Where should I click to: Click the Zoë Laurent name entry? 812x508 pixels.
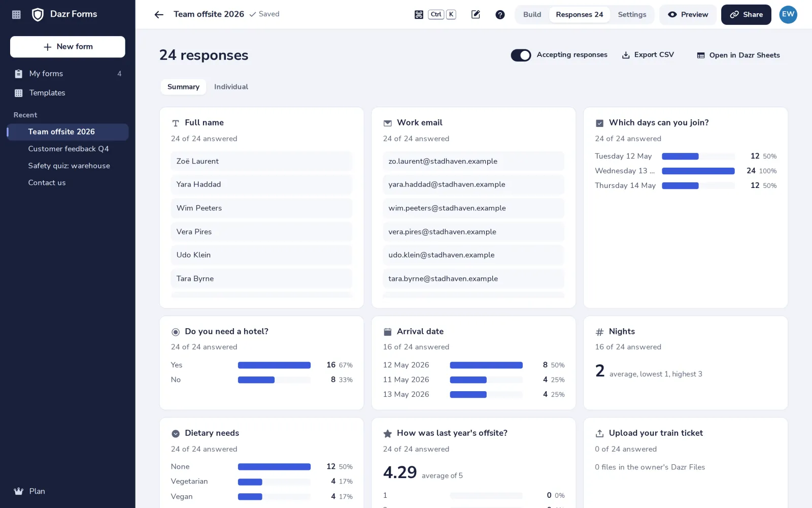click(x=261, y=162)
